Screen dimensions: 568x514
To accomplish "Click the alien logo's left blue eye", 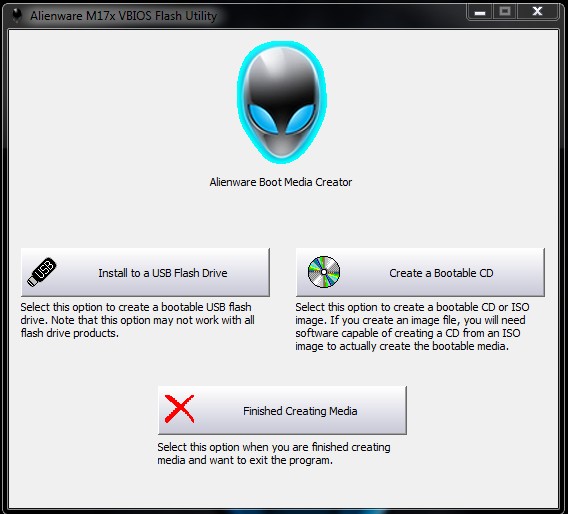I will point(263,118).
